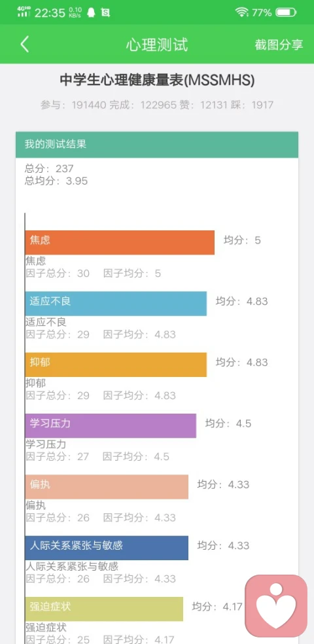The height and width of the screenshot is (644, 314).
Task: Tap the back arrow in header
Action: point(25,44)
